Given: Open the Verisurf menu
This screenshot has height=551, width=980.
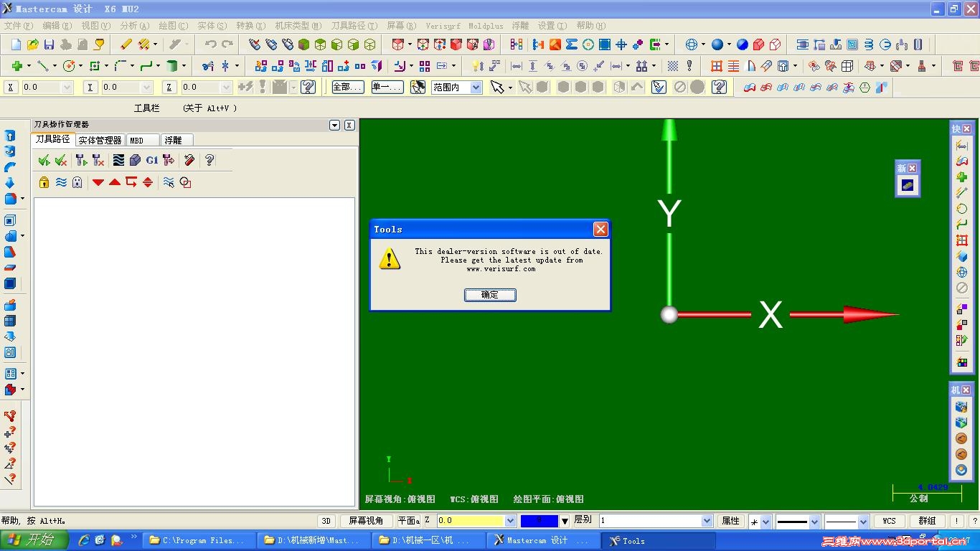Looking at the screenshot, I should tap(443, 26).
